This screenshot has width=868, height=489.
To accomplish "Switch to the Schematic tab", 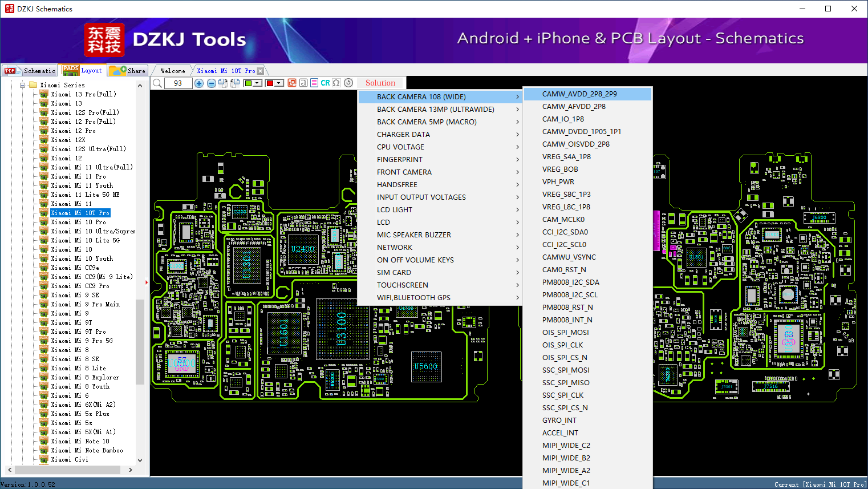I will (x=30, y=71).
